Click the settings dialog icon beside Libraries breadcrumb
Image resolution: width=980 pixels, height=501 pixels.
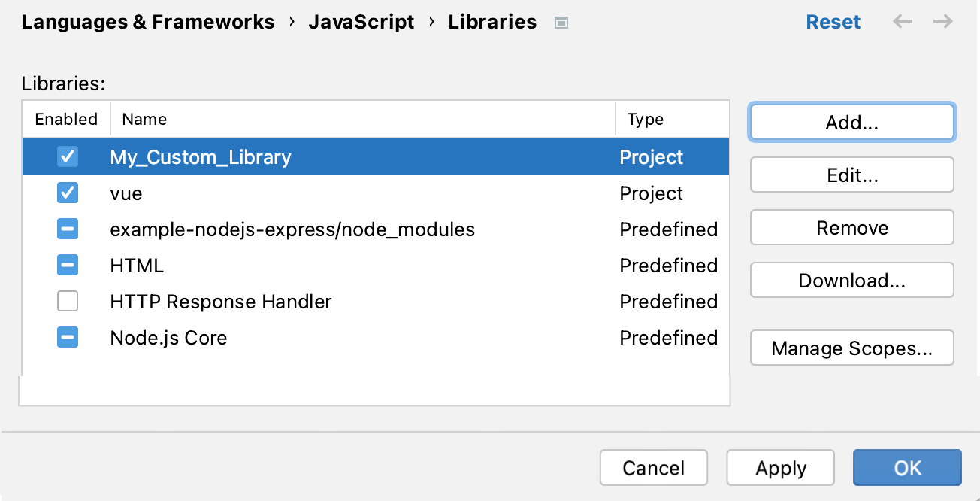pyautogui.click(x=560, y=23)
